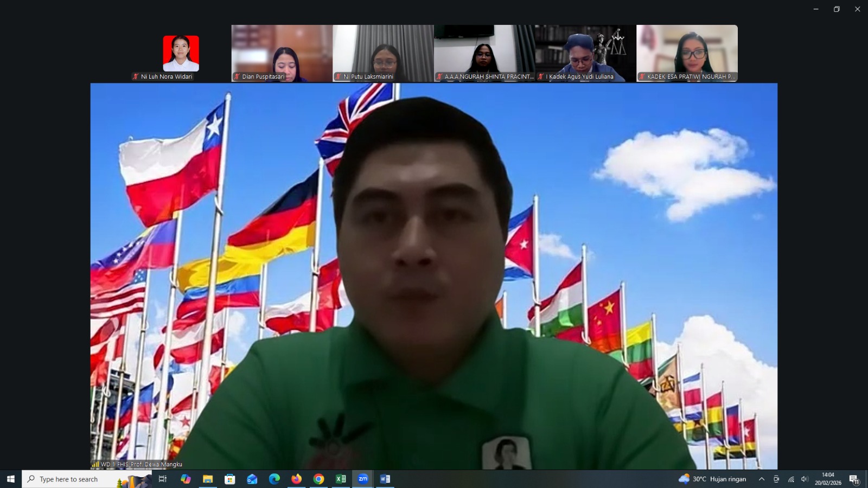Open Excel from the taskbar

(341, 479)
